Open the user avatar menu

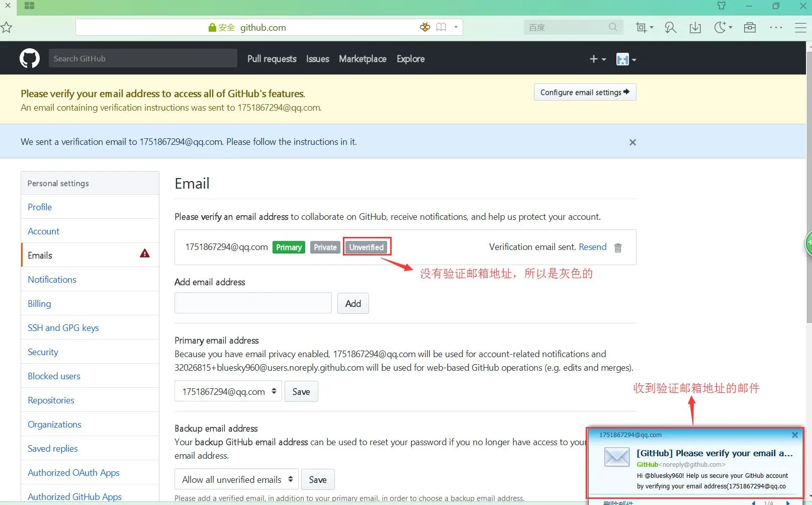coord(626,59)
